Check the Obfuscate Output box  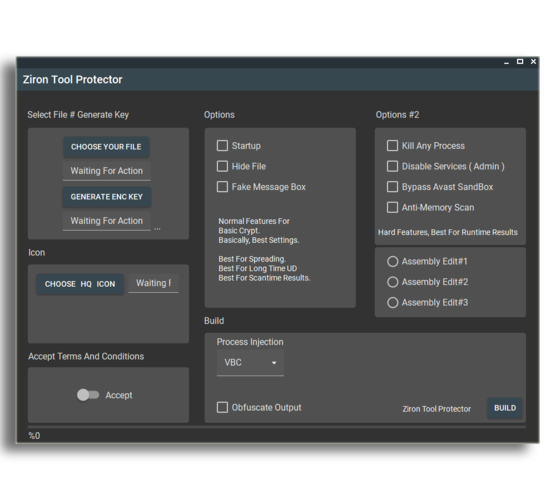pos(222,407)
